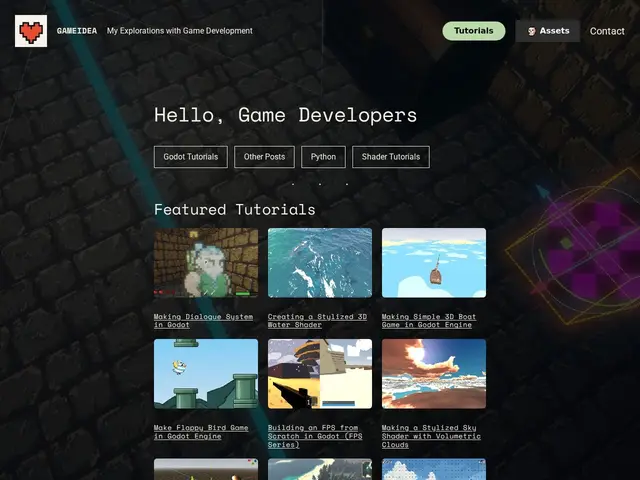The height and width of the screenshot is (480, 640).
Task: Open the Dialogue System tutorial thumbnail
Action: 206,263
